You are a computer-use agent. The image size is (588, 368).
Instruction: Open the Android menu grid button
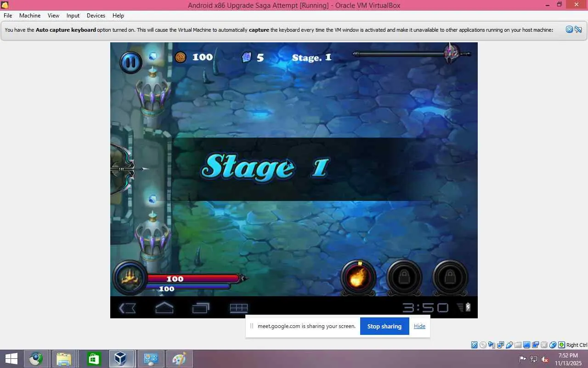pyautogui.click(x=239, y=308)
